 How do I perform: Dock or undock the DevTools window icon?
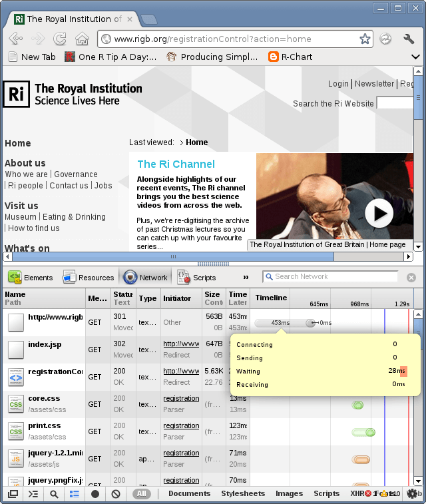(13, 494)
